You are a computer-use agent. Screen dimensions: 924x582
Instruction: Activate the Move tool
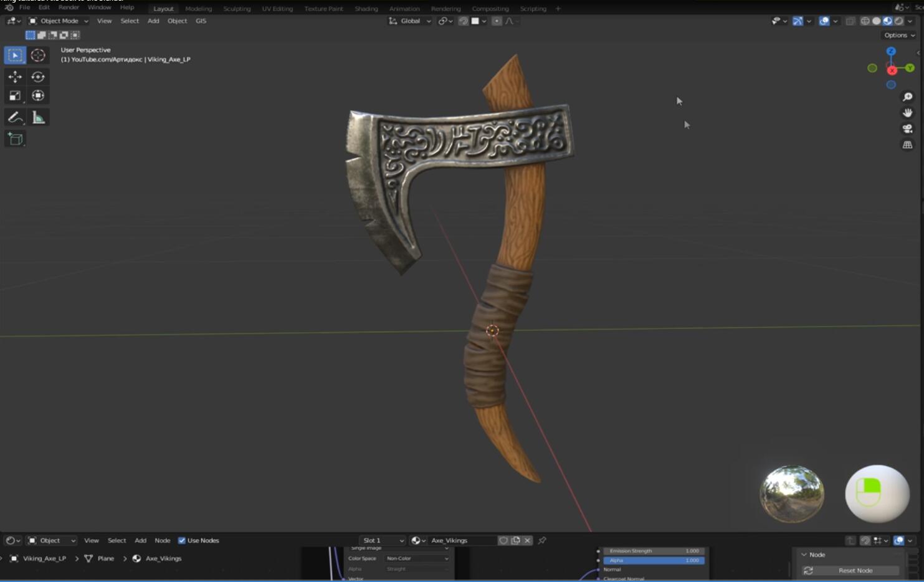pos(15,77)
